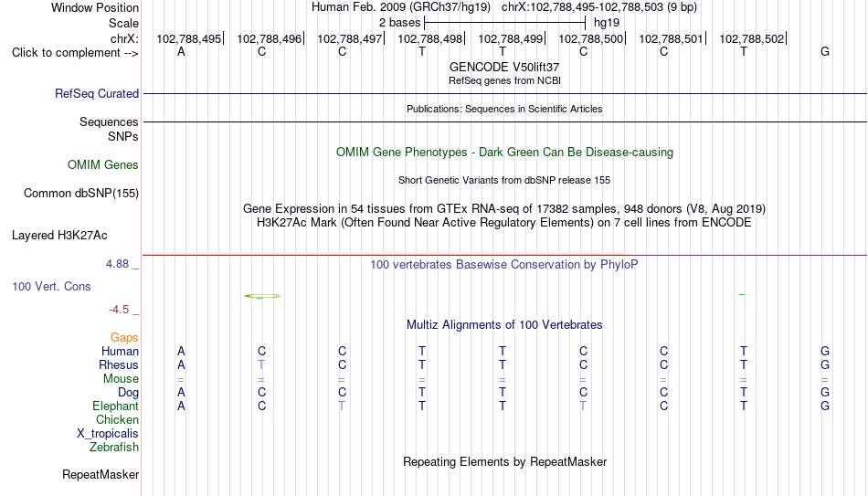Click base G in the complement row
The width and height of the screenshot is (868, 496).
(825, 52)
